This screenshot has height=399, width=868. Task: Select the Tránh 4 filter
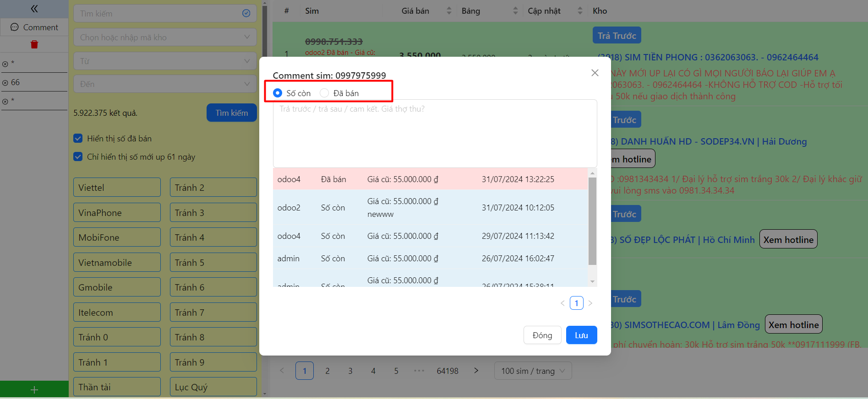coord(213,237)
